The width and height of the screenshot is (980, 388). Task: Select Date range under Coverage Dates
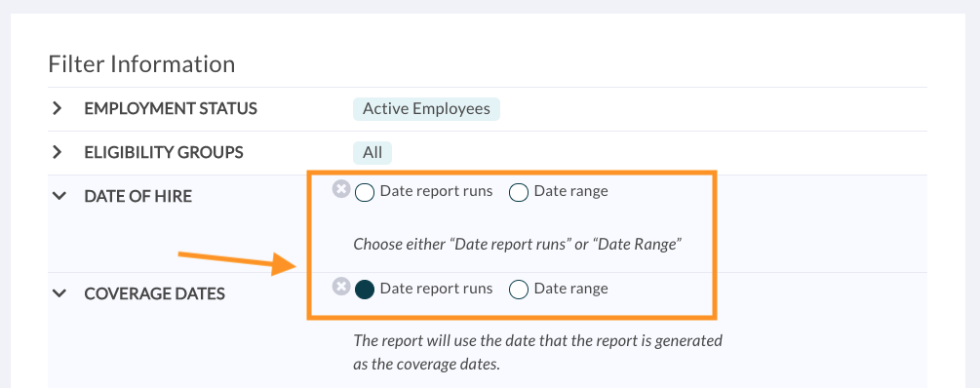pyautogui.click(x=518, y=290)
